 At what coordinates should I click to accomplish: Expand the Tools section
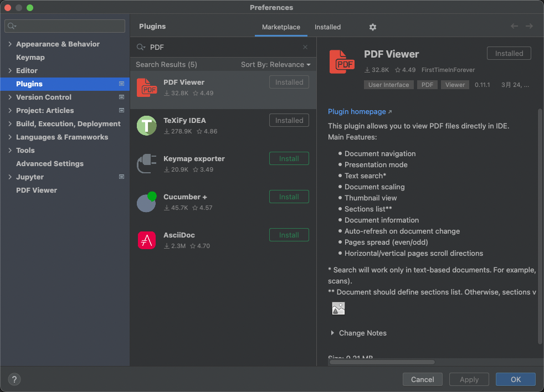11,150
